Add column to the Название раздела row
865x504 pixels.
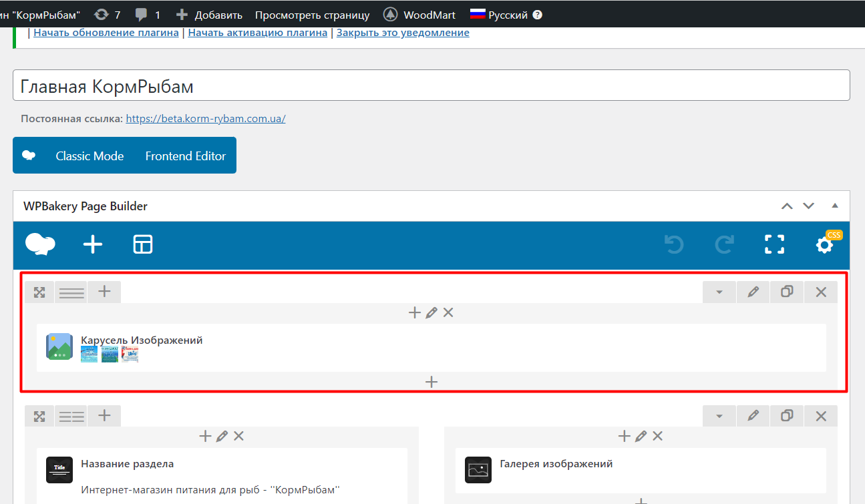(x=104, y=416)
